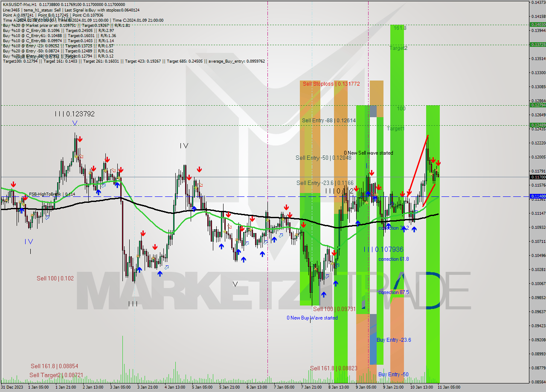Click the '3 Jan 05:00' time label

click(x=121, y=387)
